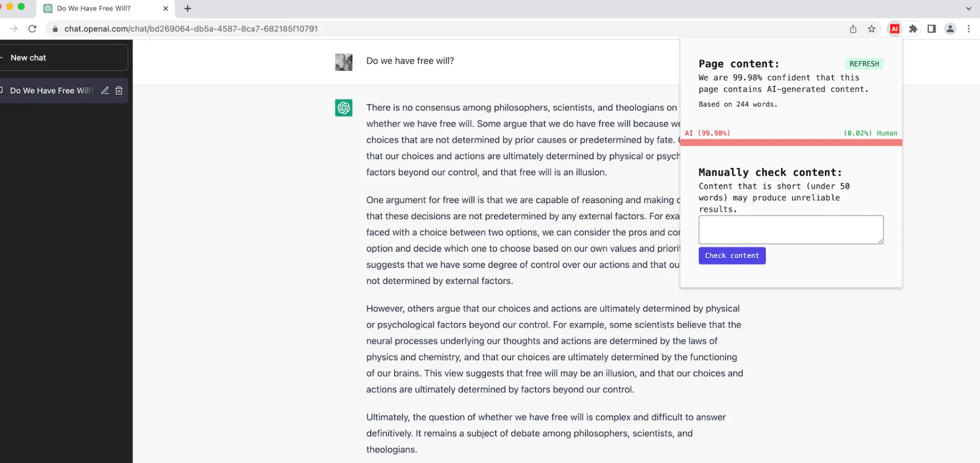The width and height of the screenshot is (980, 463).
Task: Focus the manual content check text box
Action: [791, 229]
